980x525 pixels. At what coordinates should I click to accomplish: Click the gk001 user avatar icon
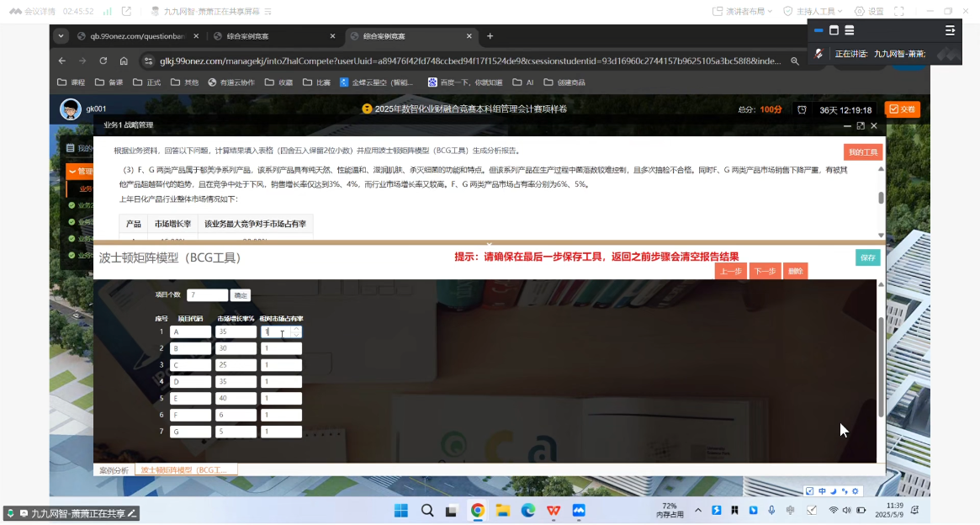(71, 109)
